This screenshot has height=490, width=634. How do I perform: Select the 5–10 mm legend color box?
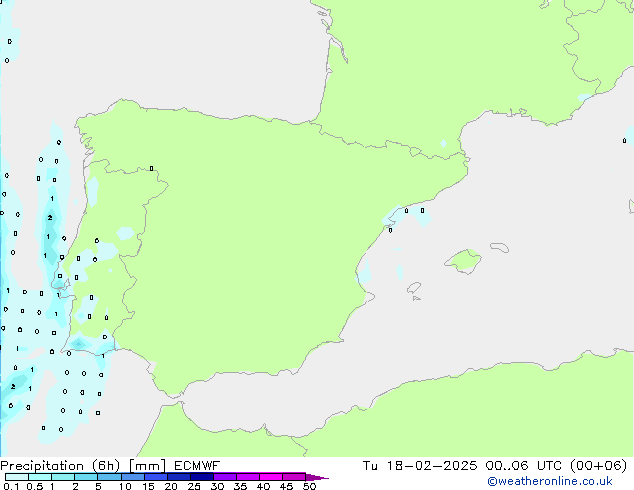109,477
